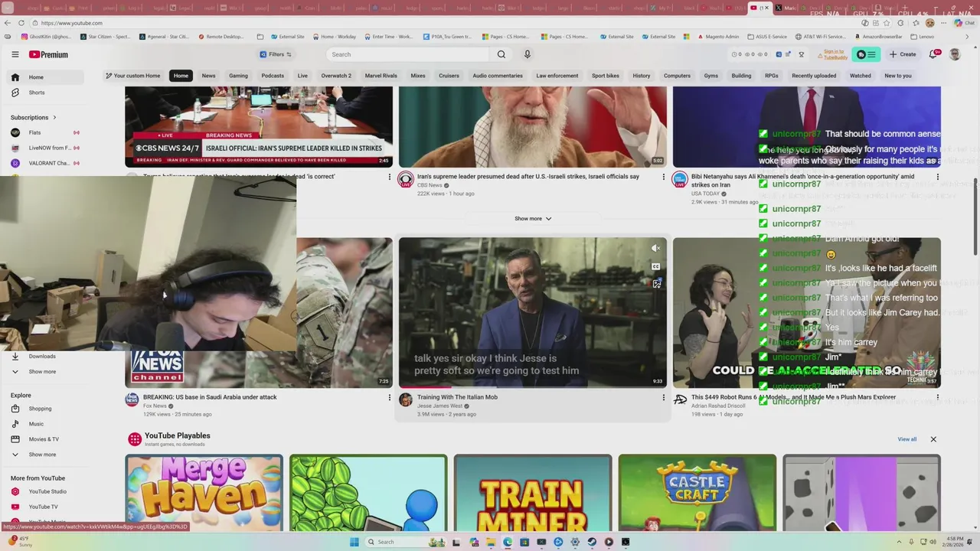
Task: Open the Train Miner playable
Action: (533, 493)
